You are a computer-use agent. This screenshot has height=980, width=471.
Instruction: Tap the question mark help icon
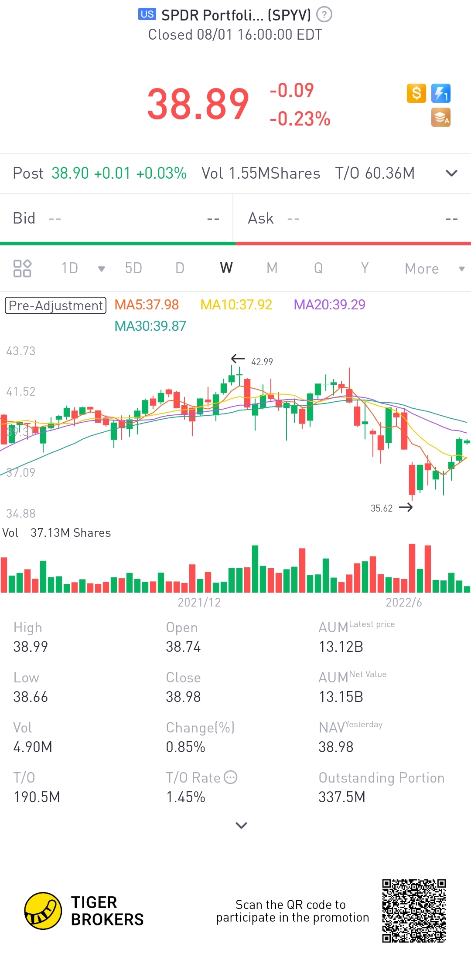point(324,15)
